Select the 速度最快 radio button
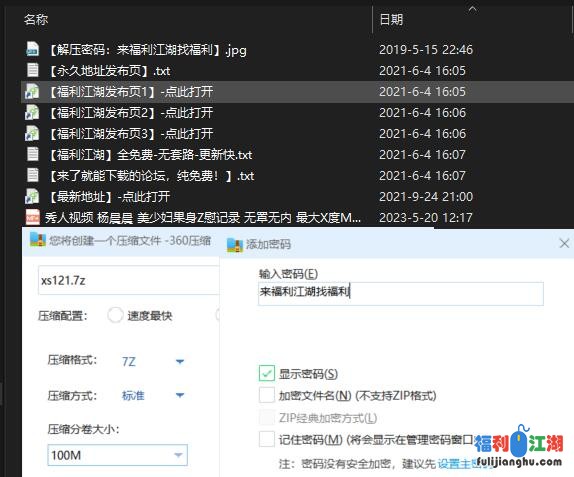 (115, 315)
